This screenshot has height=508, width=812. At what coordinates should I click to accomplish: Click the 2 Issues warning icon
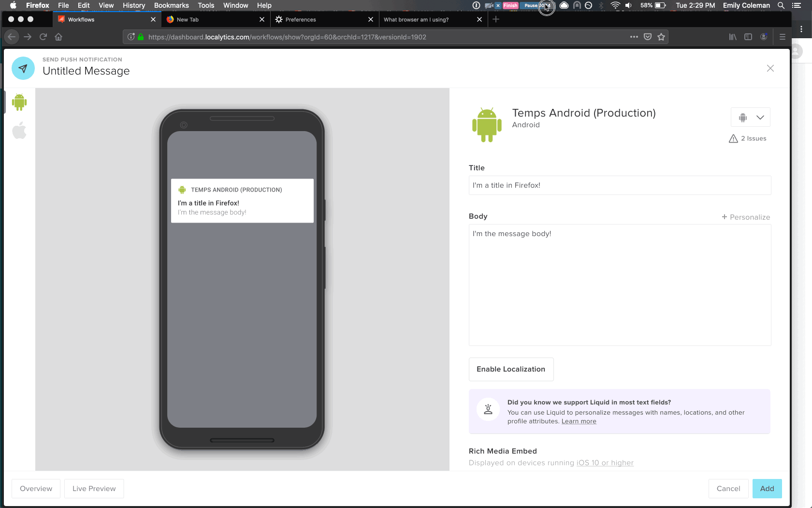pyautogui.click(x=733, y=139)
